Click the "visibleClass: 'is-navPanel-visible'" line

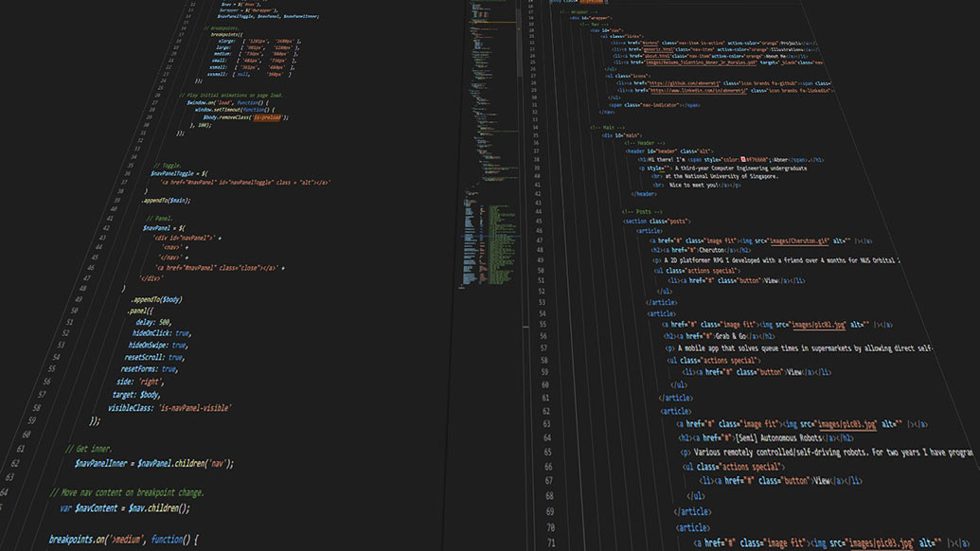[169, 408]
